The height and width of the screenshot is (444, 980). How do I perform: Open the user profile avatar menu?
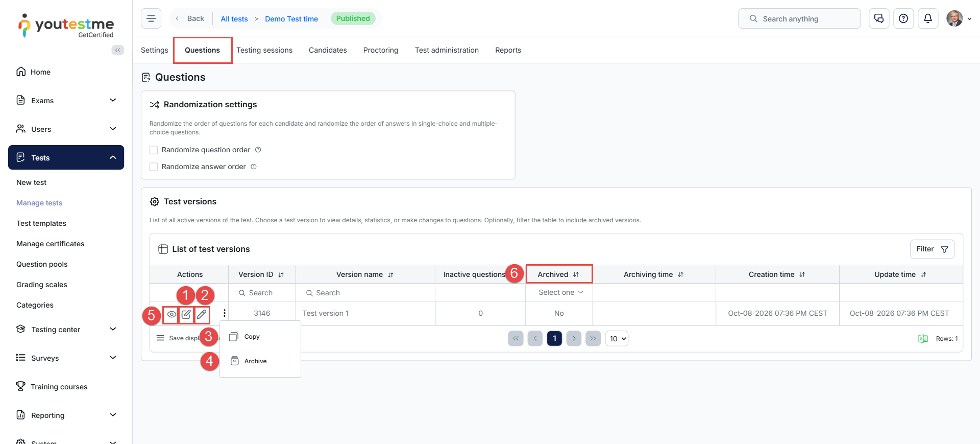click(959, 18)
